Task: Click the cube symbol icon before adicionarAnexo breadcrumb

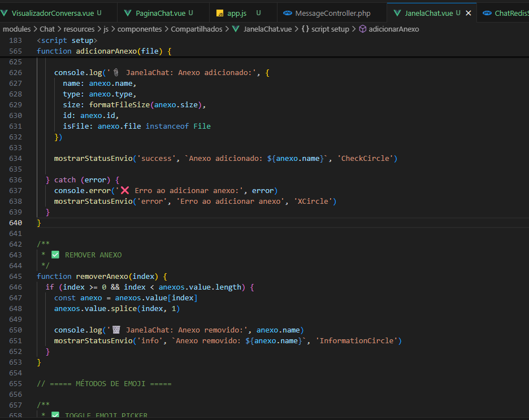Action: click(x=362, y=29)
